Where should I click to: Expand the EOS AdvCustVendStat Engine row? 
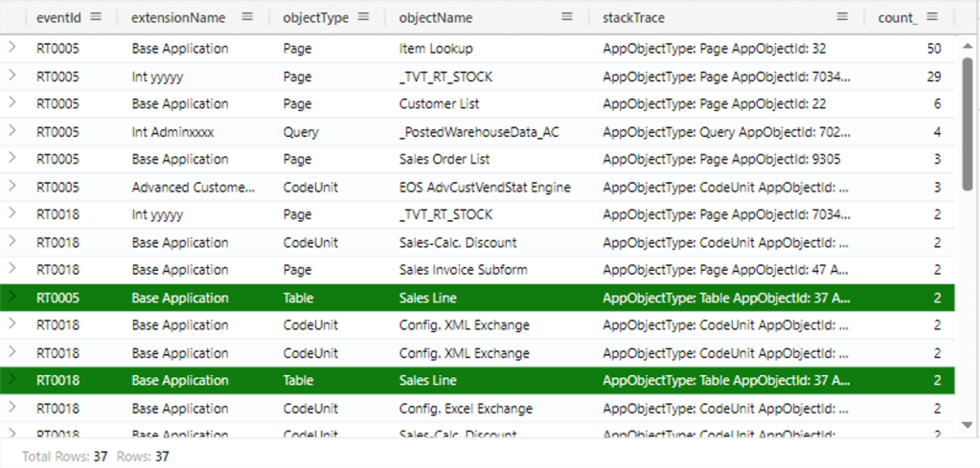coord(12,187)
